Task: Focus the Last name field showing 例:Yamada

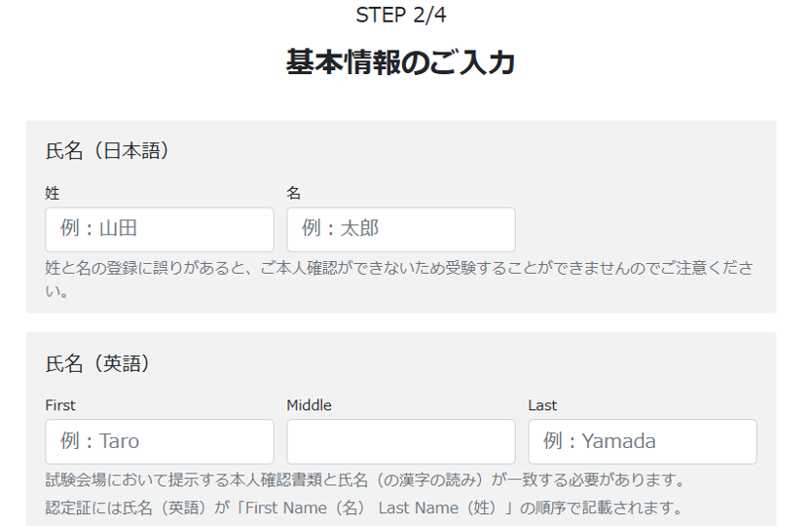Action: tap(643, 441)
